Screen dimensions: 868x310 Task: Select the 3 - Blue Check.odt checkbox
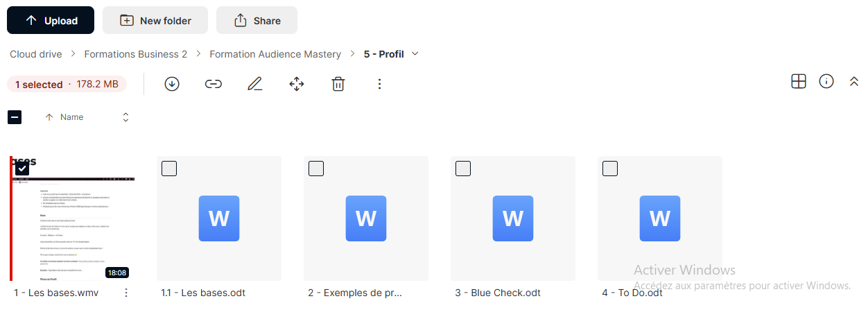(463, 169)
